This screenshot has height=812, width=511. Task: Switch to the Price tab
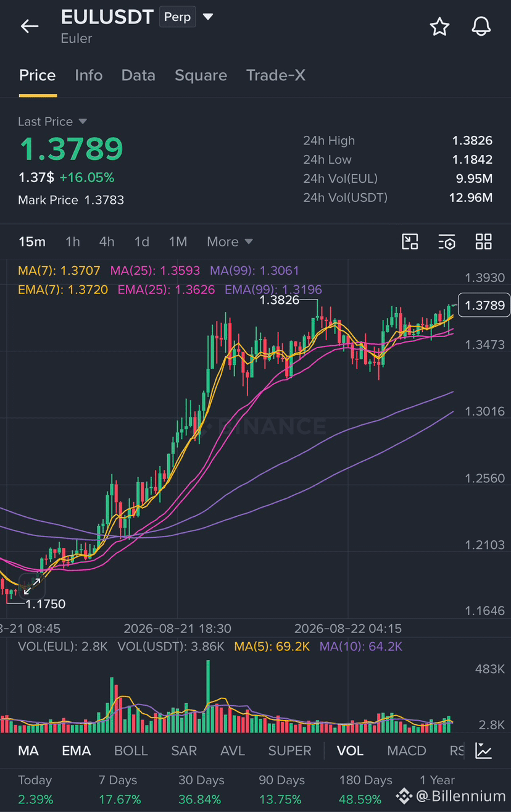tap(37, 75)
